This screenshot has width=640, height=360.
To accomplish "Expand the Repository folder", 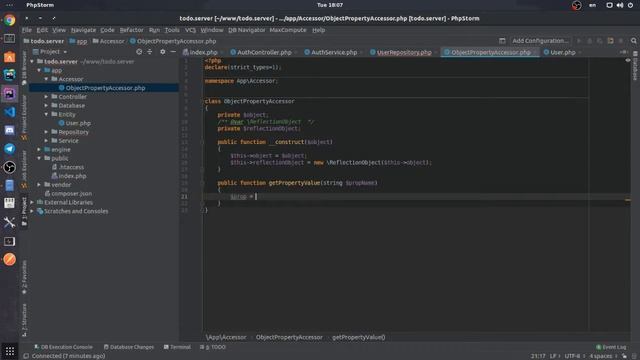I will pyautogui.click(x=46, y=132).
